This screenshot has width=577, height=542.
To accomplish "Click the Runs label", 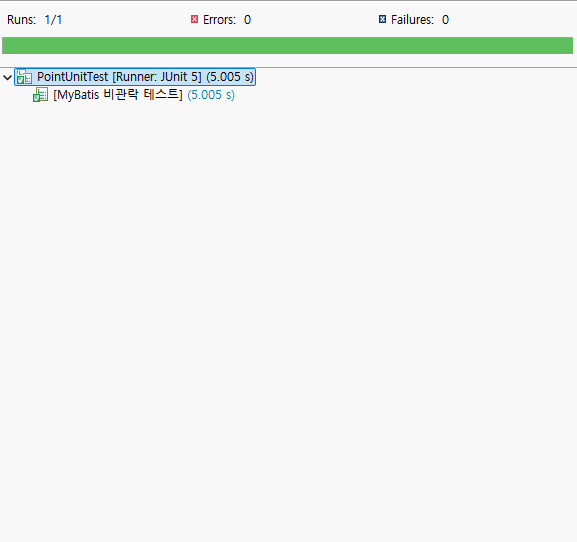I will (x=22, y=20).
